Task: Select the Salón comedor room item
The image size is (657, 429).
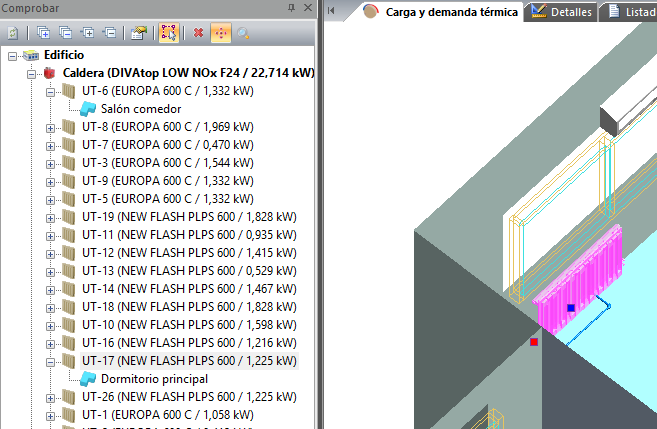Action: click(141, 109)
